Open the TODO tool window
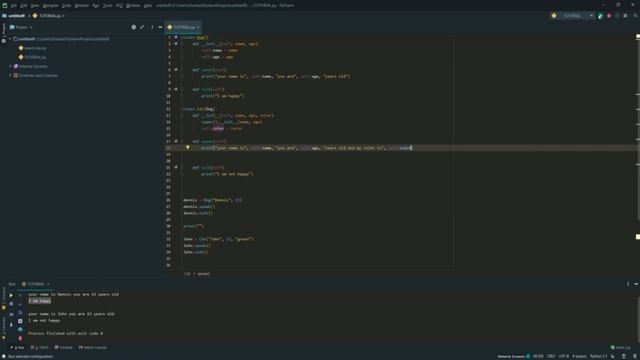 pos(40,348)
